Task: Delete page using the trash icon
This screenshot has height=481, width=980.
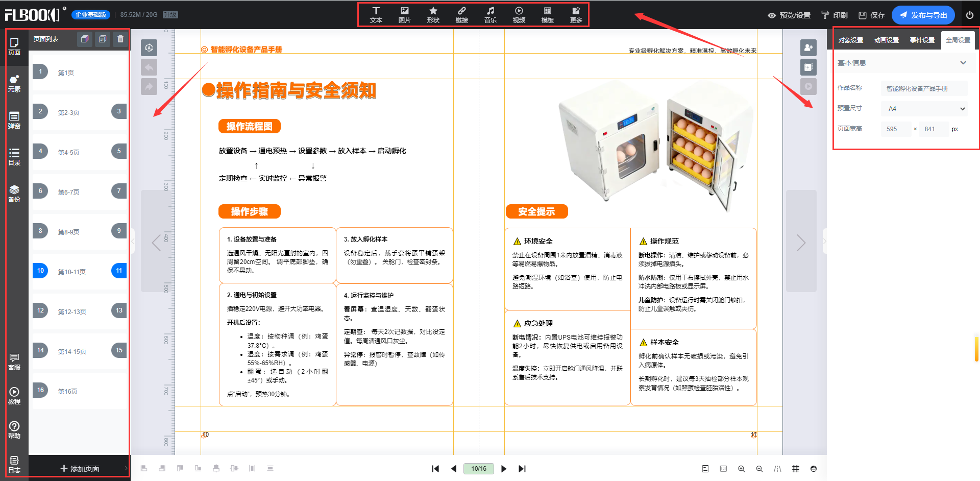Action: (x=120, y=39)
